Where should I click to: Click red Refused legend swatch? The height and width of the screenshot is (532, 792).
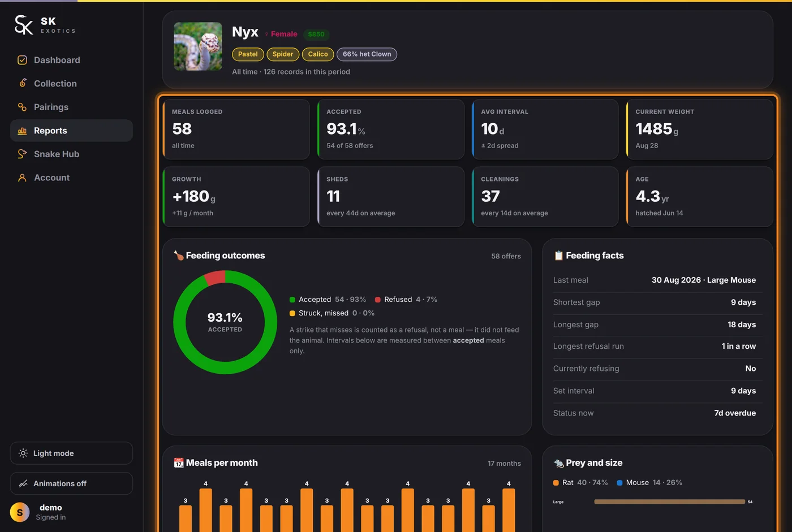[378, 300]
